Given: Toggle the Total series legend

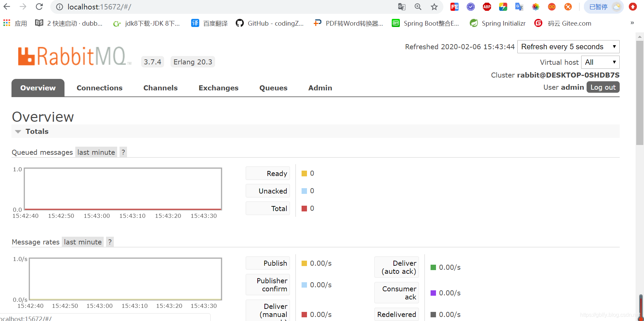Looking at the screenshot, I should tap(268, 208).
